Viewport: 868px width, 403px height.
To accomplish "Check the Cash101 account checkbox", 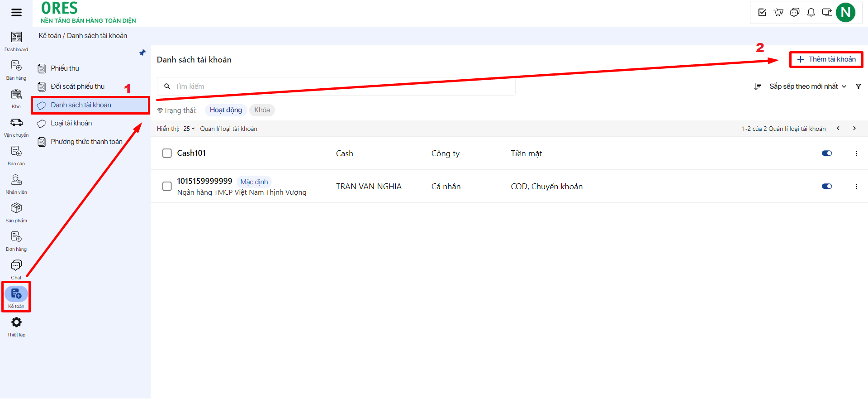I will coord(167,153).
